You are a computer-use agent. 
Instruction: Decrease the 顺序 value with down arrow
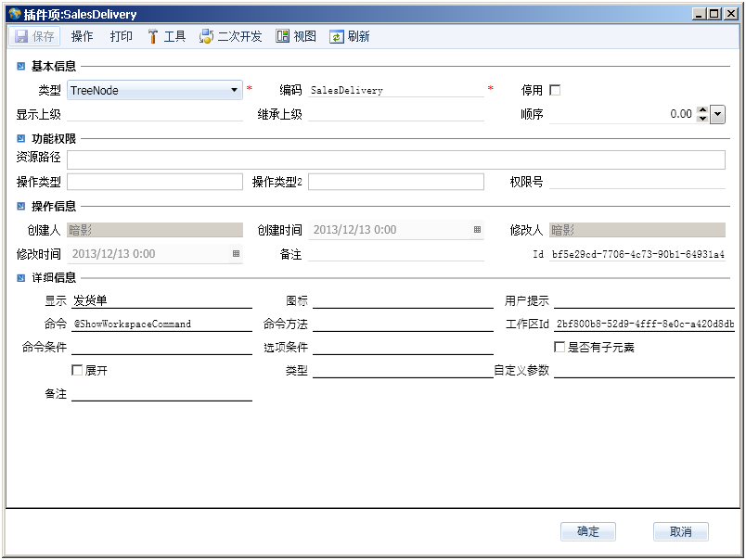(x=702, y=119)
